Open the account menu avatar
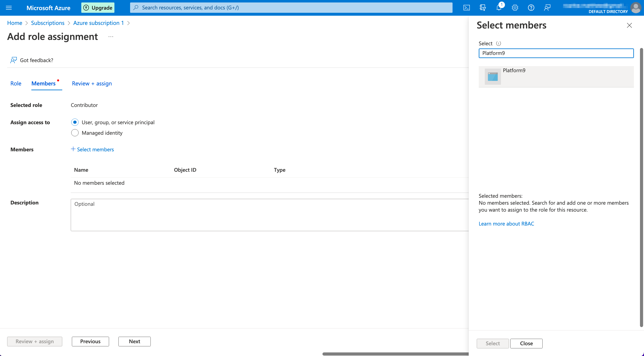 [x=636, y=8]
